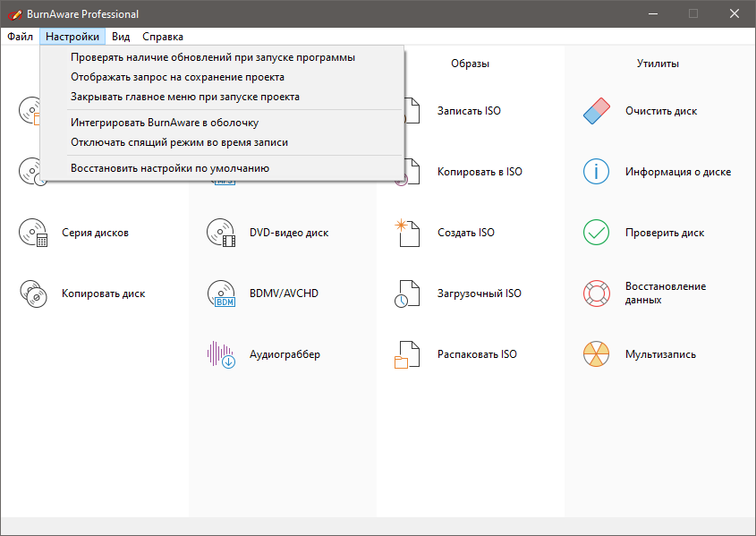Click the Загрузочный ISO icon

408,294
